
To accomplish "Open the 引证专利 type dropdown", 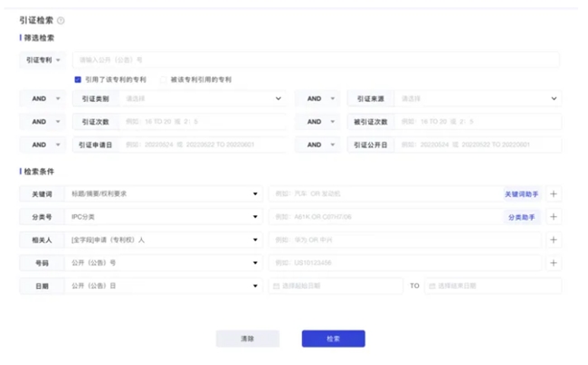I will tap(42, 61).
